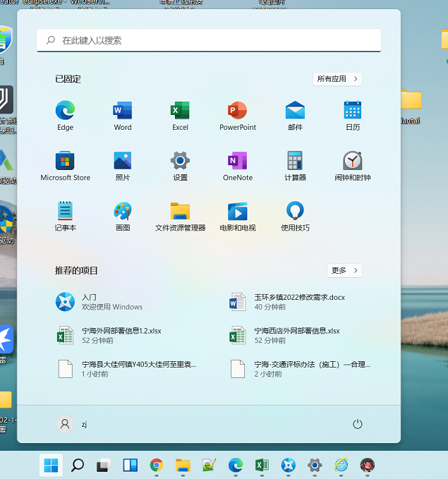Launch 电影和电视 app
This screenshot has width=448, height=479.
click(238, 216)
